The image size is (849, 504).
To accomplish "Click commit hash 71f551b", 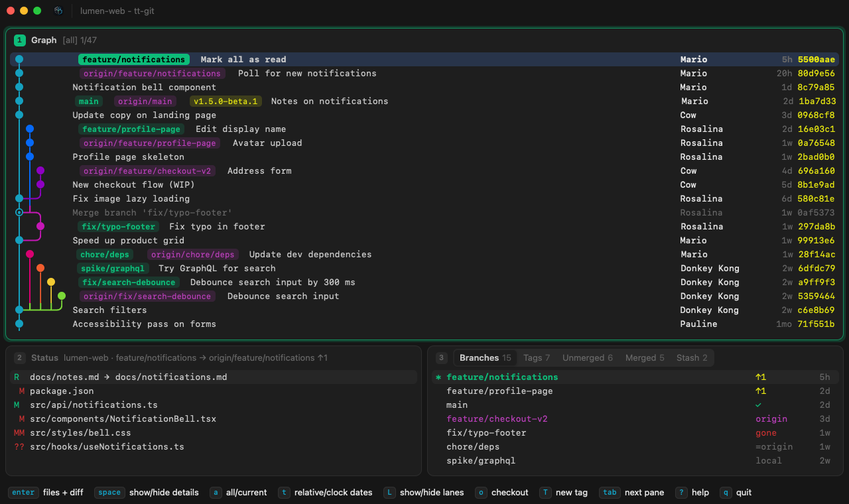I will click(816, 324).
